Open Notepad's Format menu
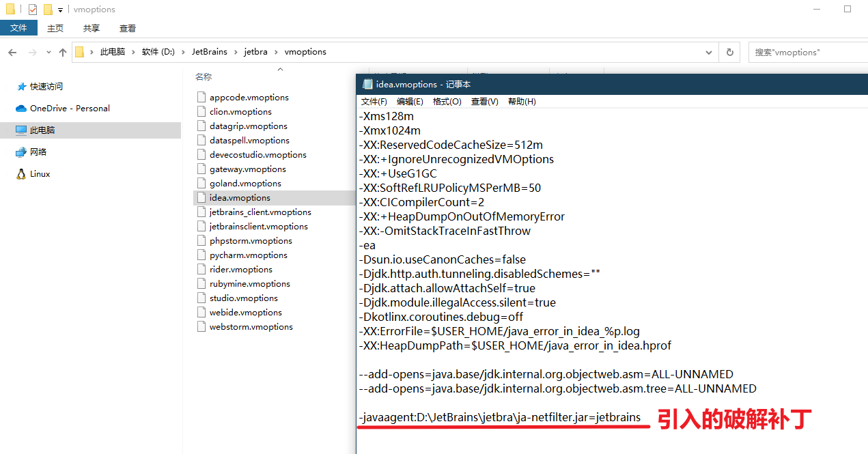This screenshot has height=454, width=868. tap(447, 102)
